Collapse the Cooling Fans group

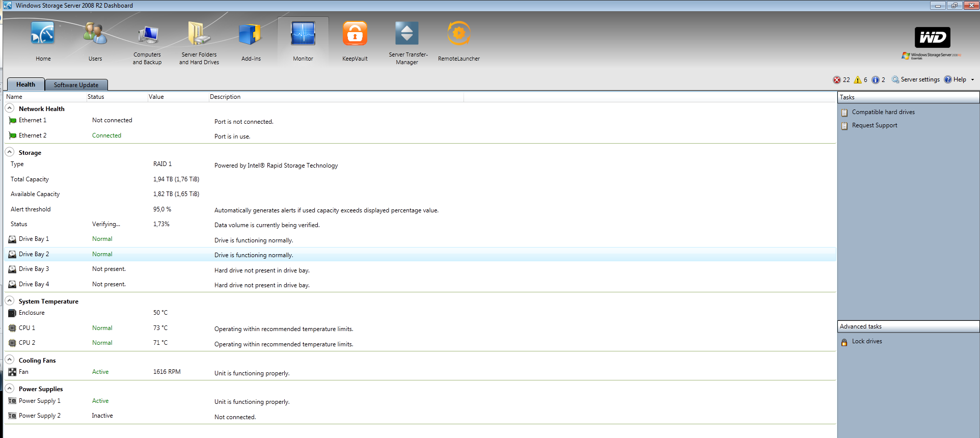pos(10,360)
